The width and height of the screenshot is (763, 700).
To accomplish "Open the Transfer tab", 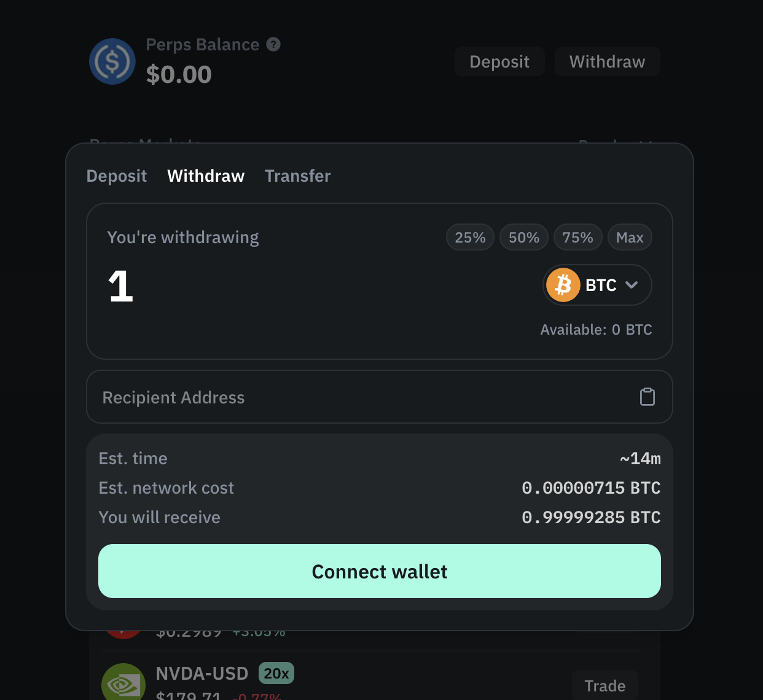I will click(297, 176).
